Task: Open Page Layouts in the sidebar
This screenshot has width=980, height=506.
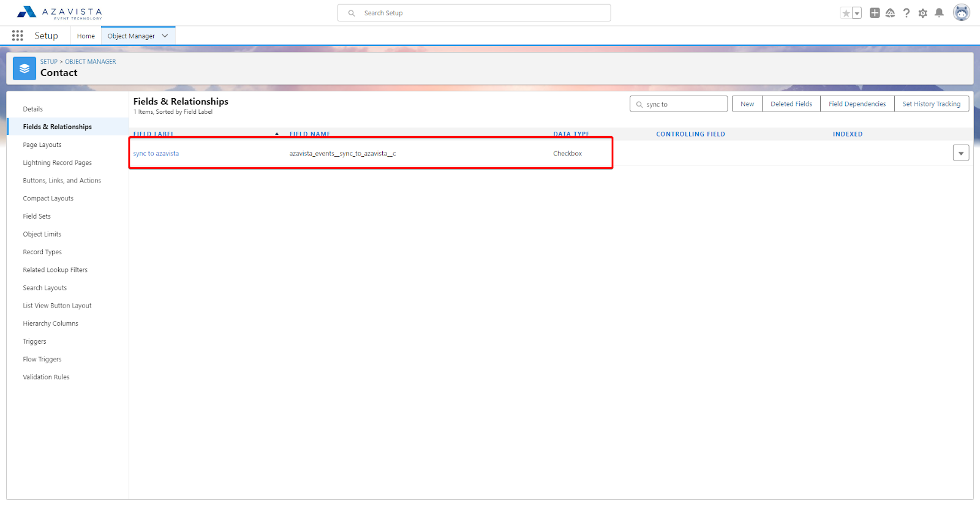Action: tap(42, 145)
